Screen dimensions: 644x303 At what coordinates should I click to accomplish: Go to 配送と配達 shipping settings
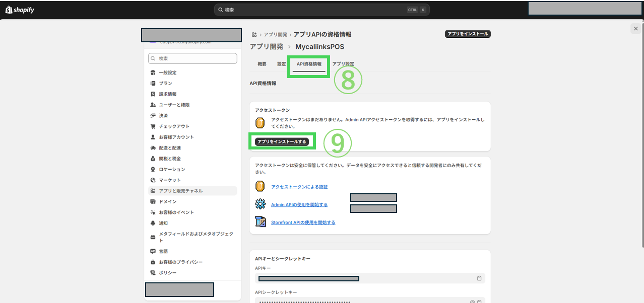coord(170,148)
